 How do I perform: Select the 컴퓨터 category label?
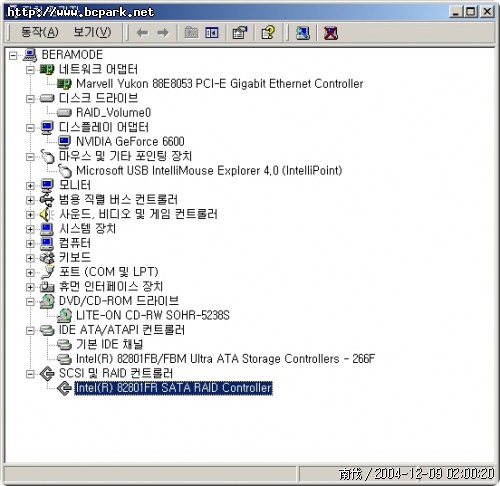tap(75, 243)
